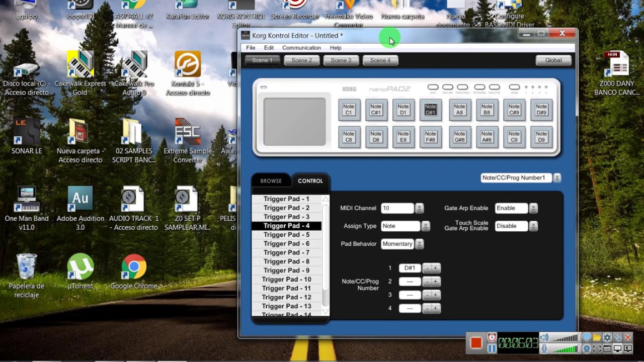Switch to the CONTROL tab

point(310,181)
